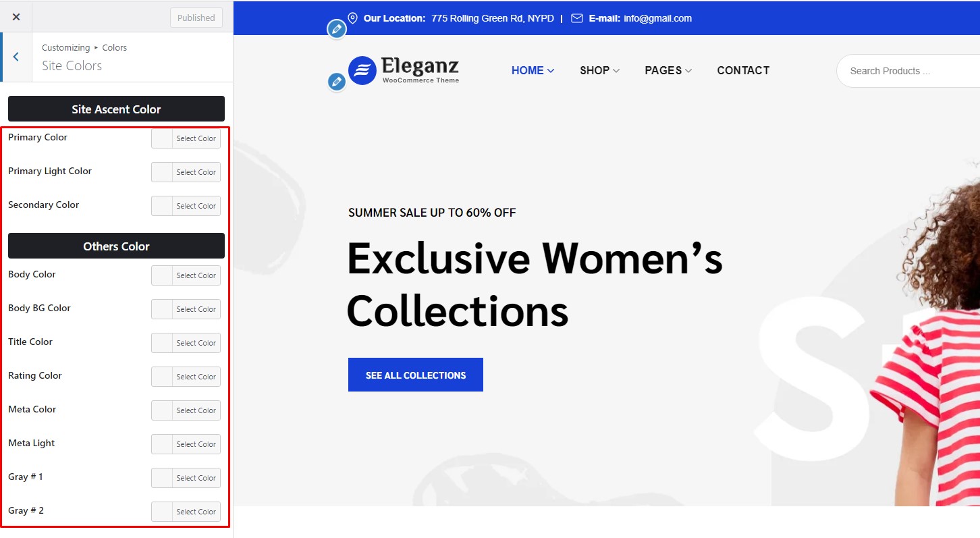Focus the Search Products field

[x=908, y=71]
